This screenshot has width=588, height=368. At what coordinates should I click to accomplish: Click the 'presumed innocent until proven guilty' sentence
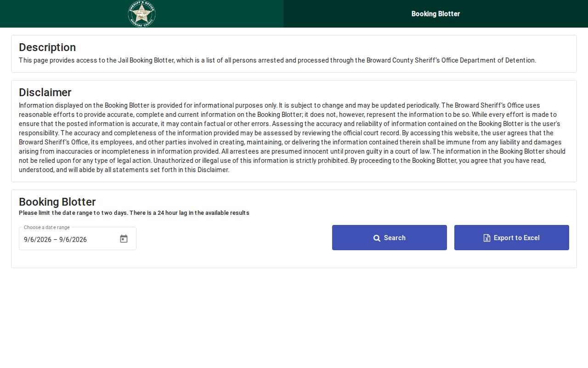point(326,151)
